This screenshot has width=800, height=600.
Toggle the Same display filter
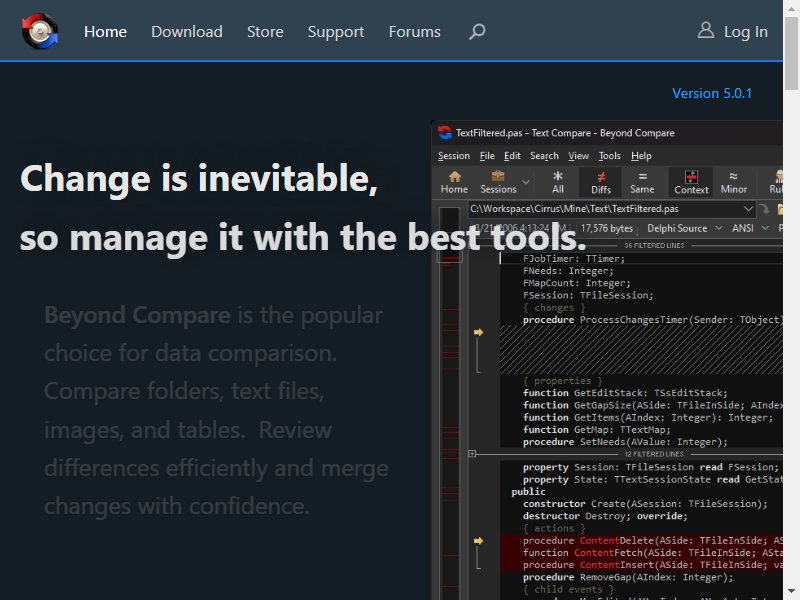pyautogui.click(x=642, y=182)
